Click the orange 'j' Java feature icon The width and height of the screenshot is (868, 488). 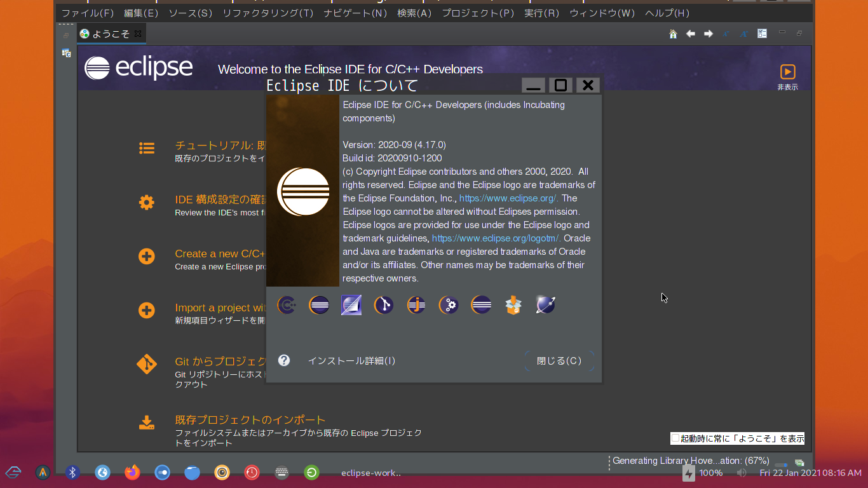(x=416, y=306)
